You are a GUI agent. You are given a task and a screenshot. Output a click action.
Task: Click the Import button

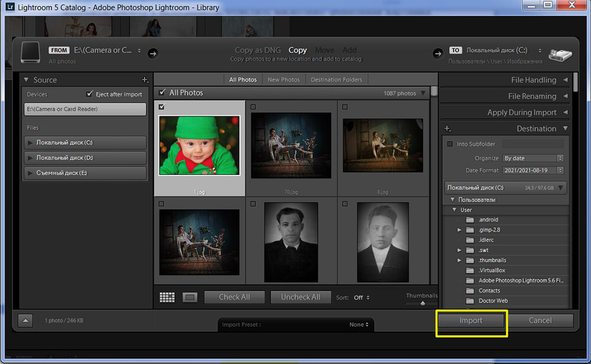tap(471, 320)
